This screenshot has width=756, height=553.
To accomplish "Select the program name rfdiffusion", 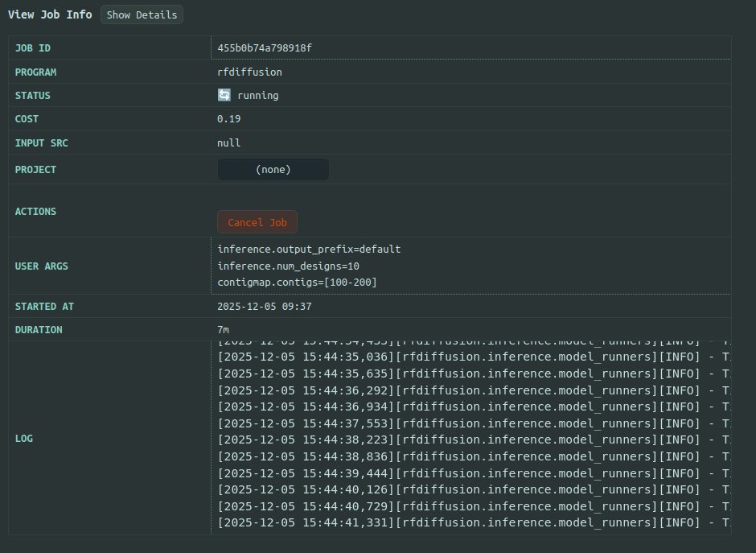I will click(x=250, y=72).
